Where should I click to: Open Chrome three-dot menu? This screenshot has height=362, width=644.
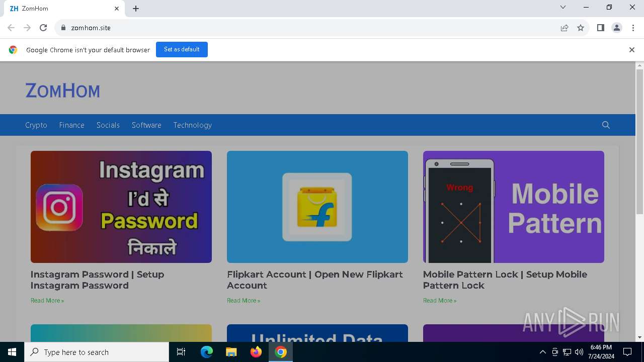[633, 28]
